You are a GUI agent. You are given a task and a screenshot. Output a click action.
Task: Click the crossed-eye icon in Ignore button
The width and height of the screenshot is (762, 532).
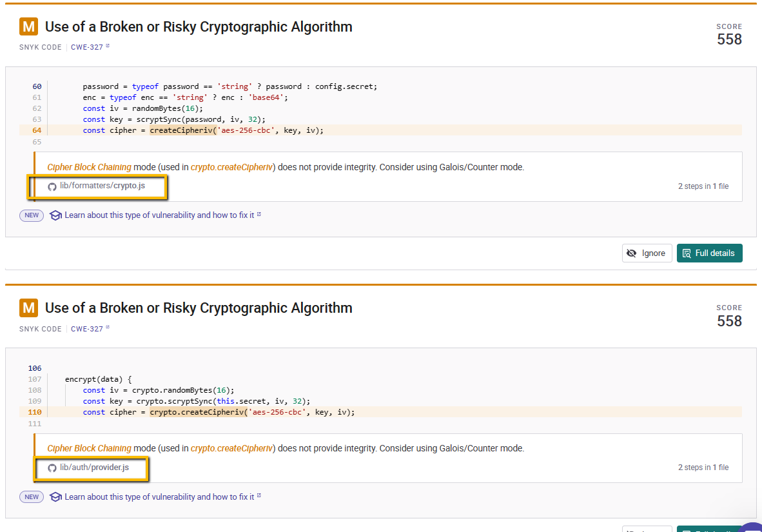click(x=631, y=253)
